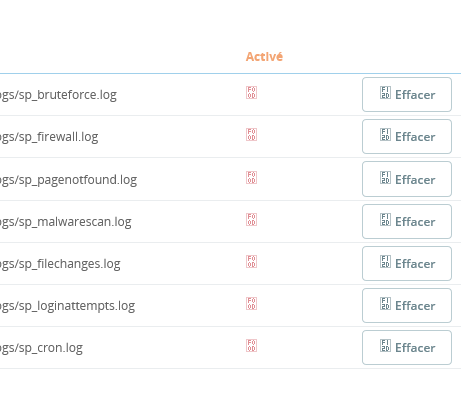Image resolution: width=461 pixels, height=404 pixels.
Task: Click the sp_malwarescan.log path text
Action: (66, 222)
